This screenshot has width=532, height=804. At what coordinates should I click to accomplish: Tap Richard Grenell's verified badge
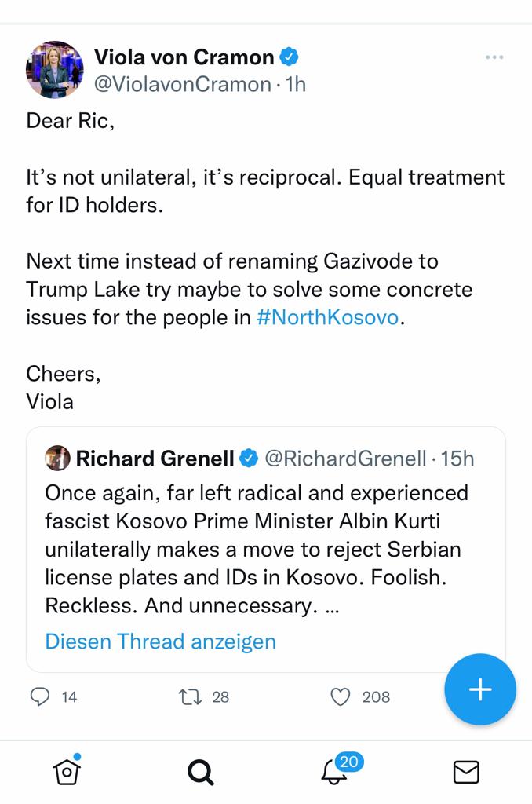[249, 459]
